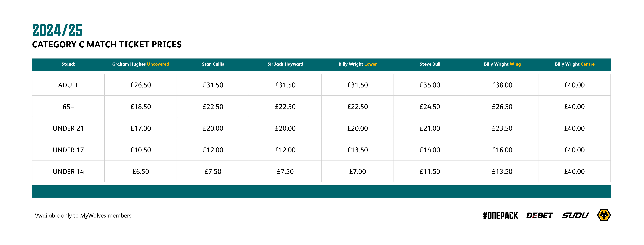644x245 pixels.
Task: Select the Graham Hughes Uncovered column header
Action: tap(140, 64)
